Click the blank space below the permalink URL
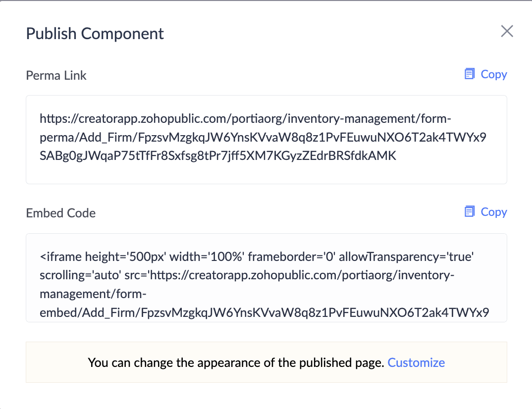Viewport: 532px width, 409px height. [x=266, y=173]
